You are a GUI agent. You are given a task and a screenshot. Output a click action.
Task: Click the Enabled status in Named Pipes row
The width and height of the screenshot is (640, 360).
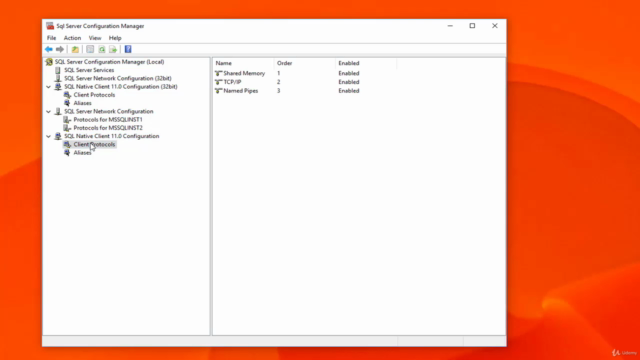pos(349,91)
